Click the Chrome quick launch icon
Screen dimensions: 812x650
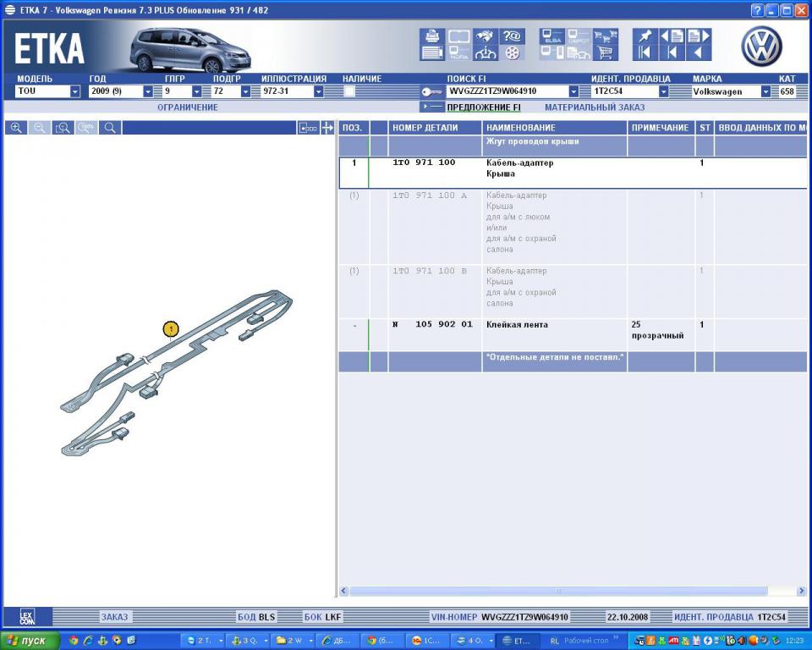(74, 641)
